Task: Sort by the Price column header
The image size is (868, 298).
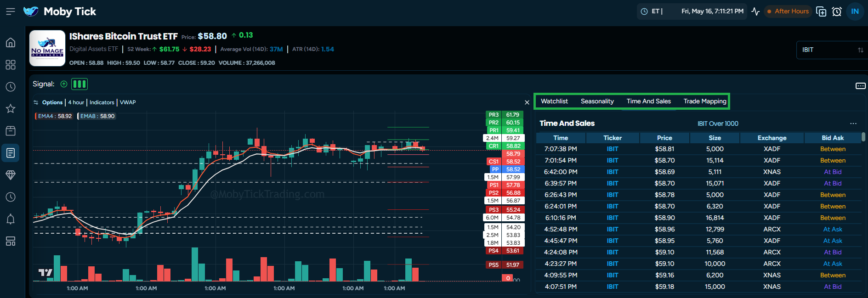Action: click(664, 138)
